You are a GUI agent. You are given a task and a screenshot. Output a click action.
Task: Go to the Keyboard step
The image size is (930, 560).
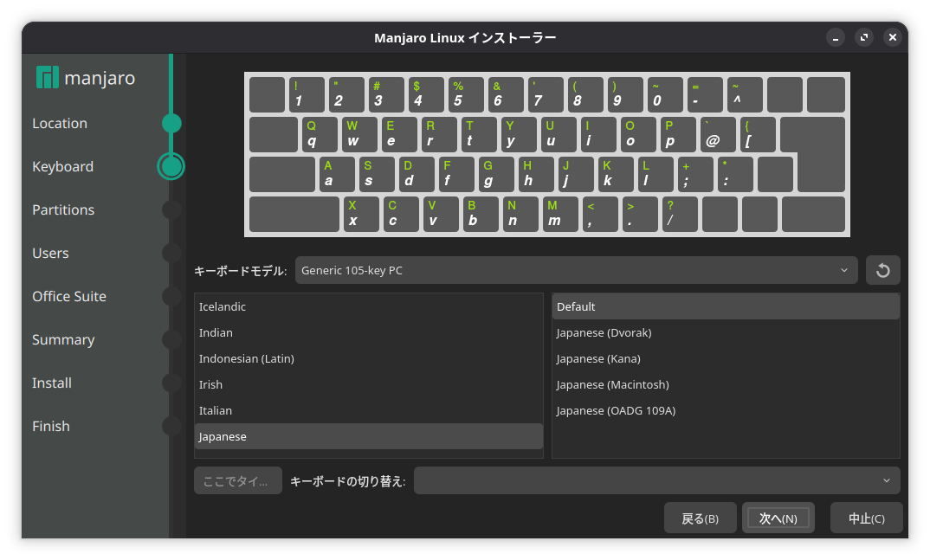63,166
